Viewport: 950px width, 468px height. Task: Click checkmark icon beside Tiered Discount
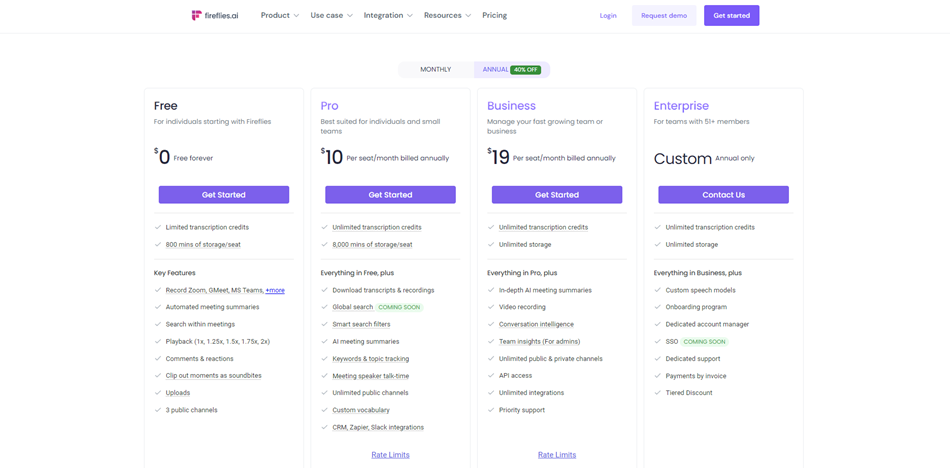658,393
